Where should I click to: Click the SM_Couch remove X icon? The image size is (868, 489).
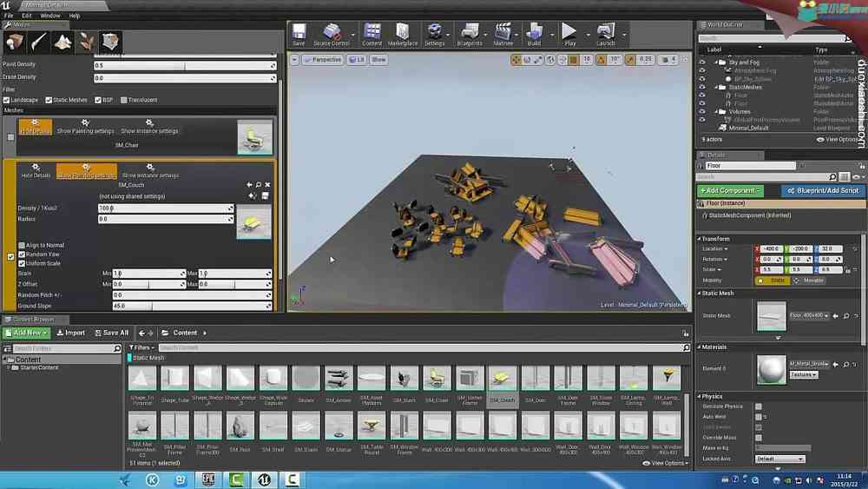(x=267, y=184)
